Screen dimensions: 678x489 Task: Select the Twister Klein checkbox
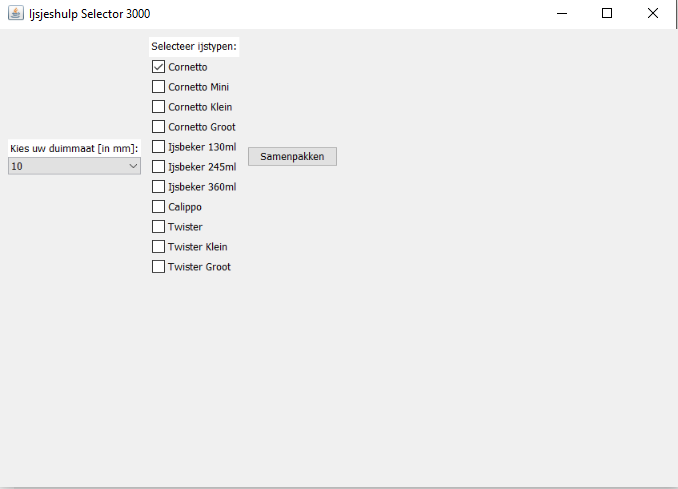pyautogui.click(x=158, y=246)
